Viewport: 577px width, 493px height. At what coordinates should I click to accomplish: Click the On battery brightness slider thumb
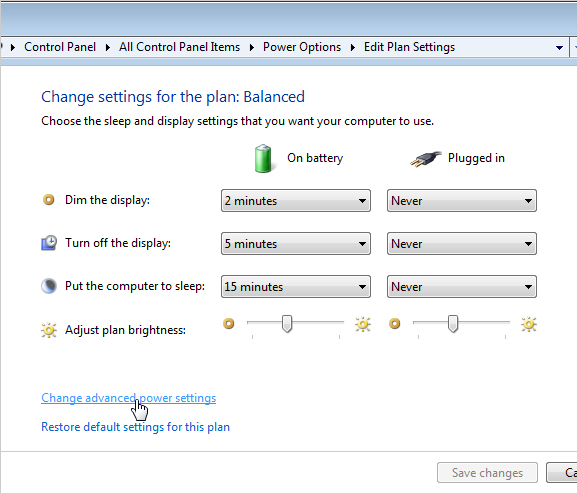click(x=287, y=324)
